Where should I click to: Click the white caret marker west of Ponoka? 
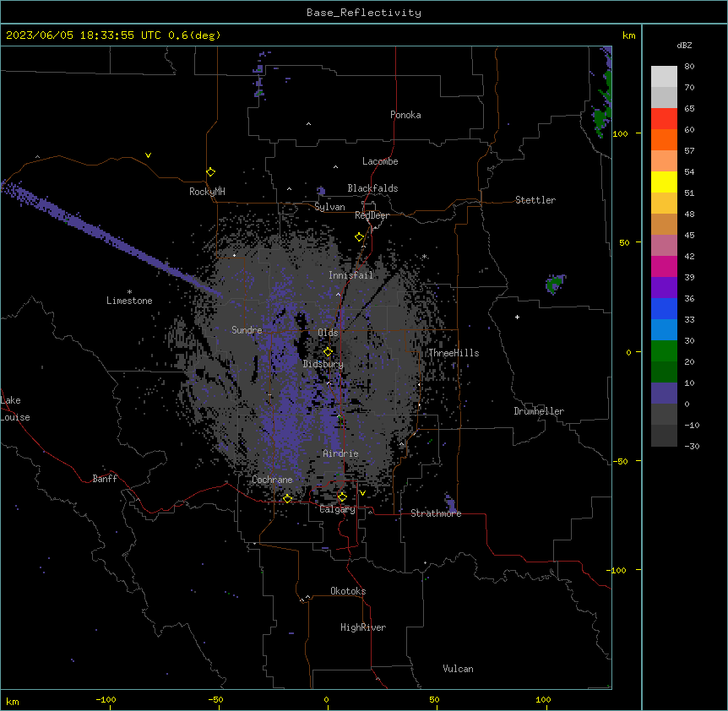[x=309, y=124]
